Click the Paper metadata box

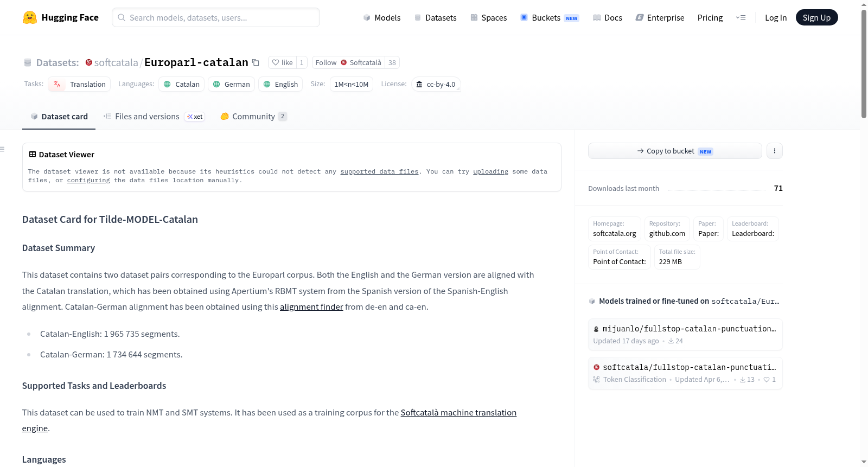[x=709, y=229]
